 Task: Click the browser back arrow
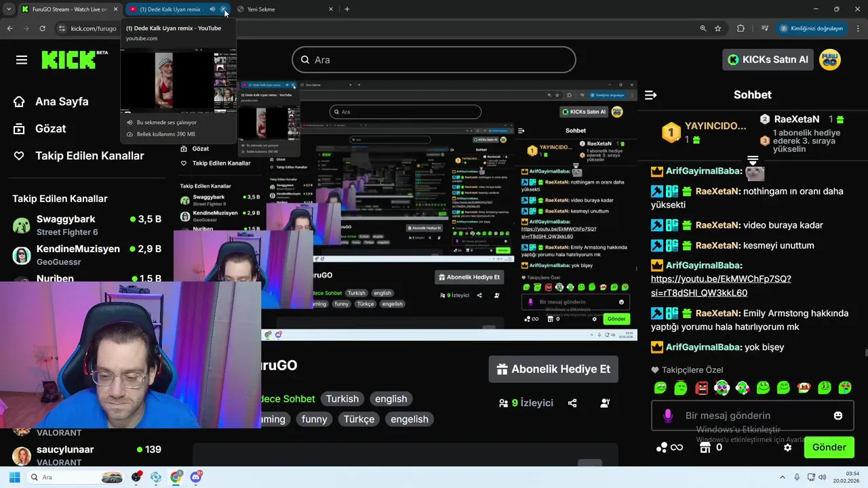pos(9,28)
